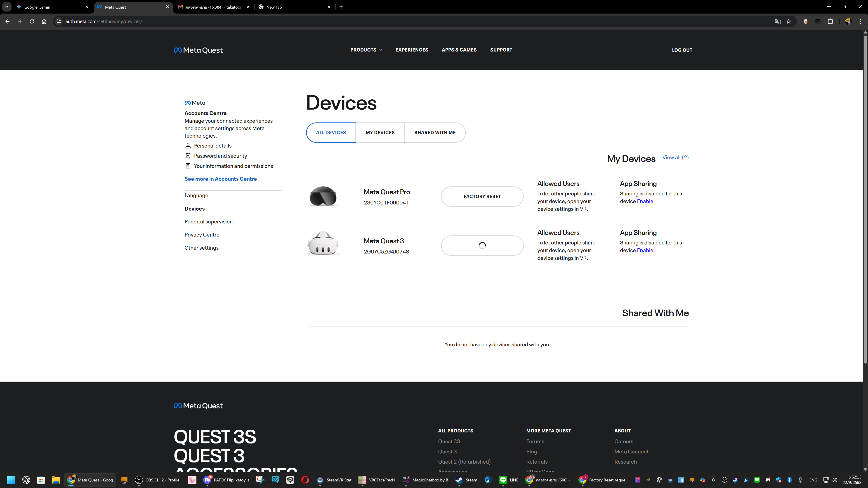This screenshot has height=488, width=868.
Task: Open Referrals footer link
Action: pyautogui.click(x=537, y=462)
